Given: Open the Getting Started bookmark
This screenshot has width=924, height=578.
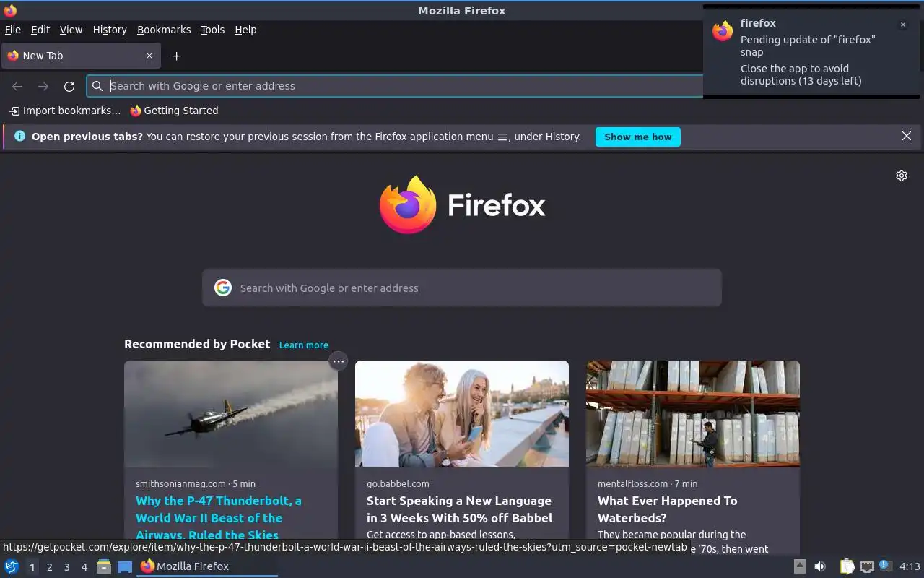Looking at the screenshot, I should [x=174, y=111].
